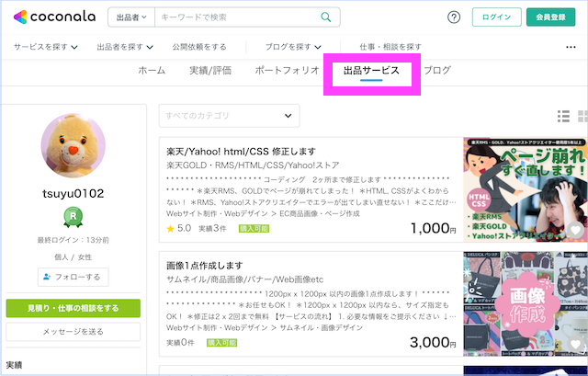Click 楽天GOLD・RMS/HTML/CSS/Yahoo!ストア subtitle
588x376 pixels.
[253, 165]
